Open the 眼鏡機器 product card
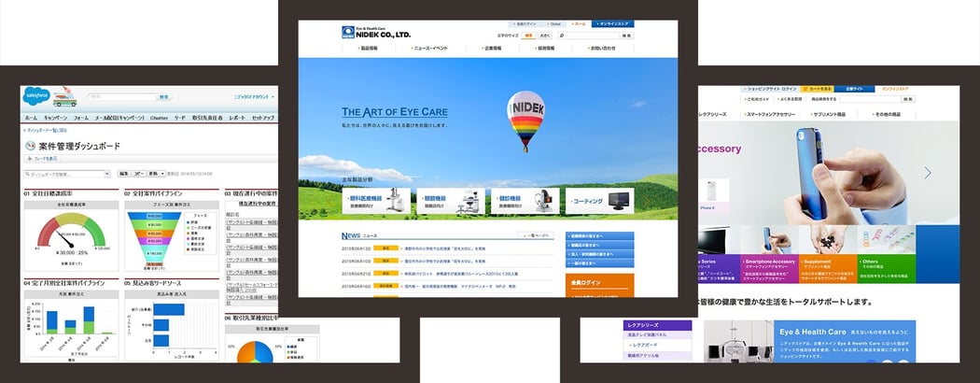Viewport: 980px width, 383px height. tap(451, 201)
